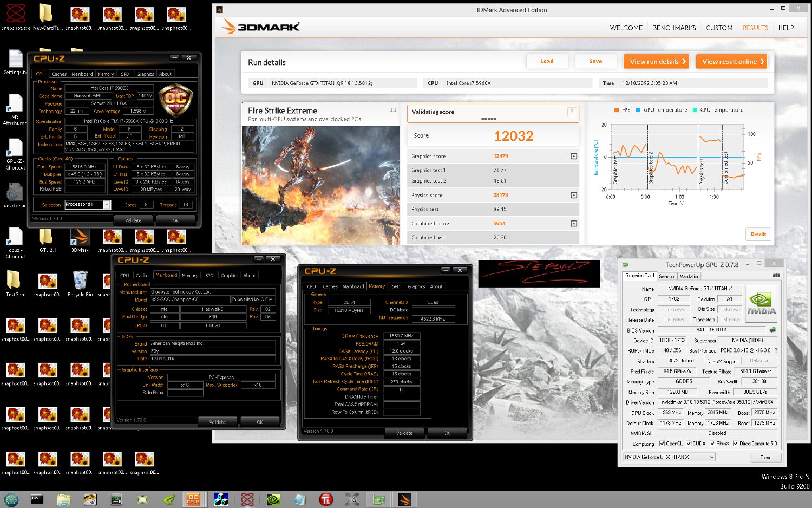Click the red TL taskbar icon
Viewport: 812px width, 508px height.
(x=326, y=499)
